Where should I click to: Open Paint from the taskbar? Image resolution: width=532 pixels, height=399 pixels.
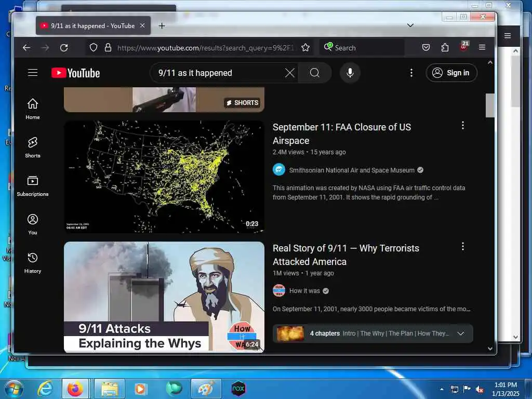click(206, 389)
